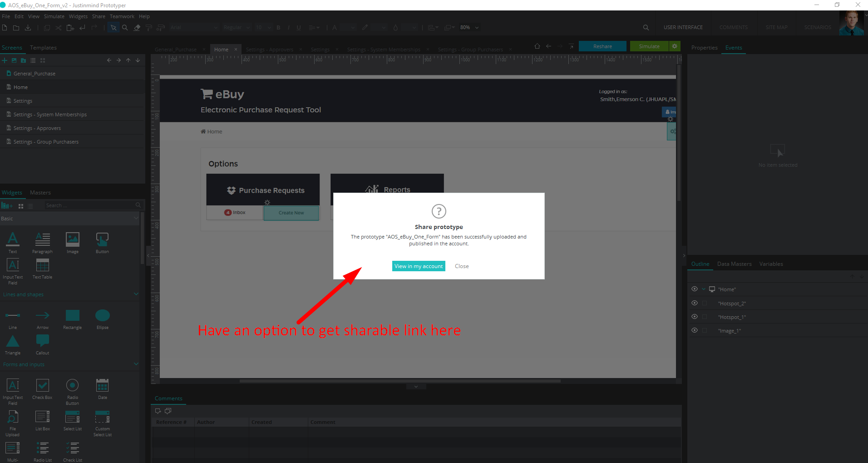Click the View in my account button

[x=418, y=266]
